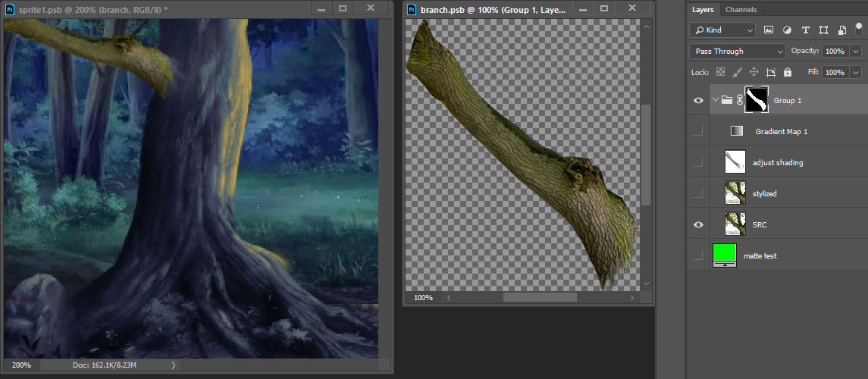Image resolution: width=868 pixels, height=379 pixels.
Task: Click lock position move icon
Action: tap(754, 72)
